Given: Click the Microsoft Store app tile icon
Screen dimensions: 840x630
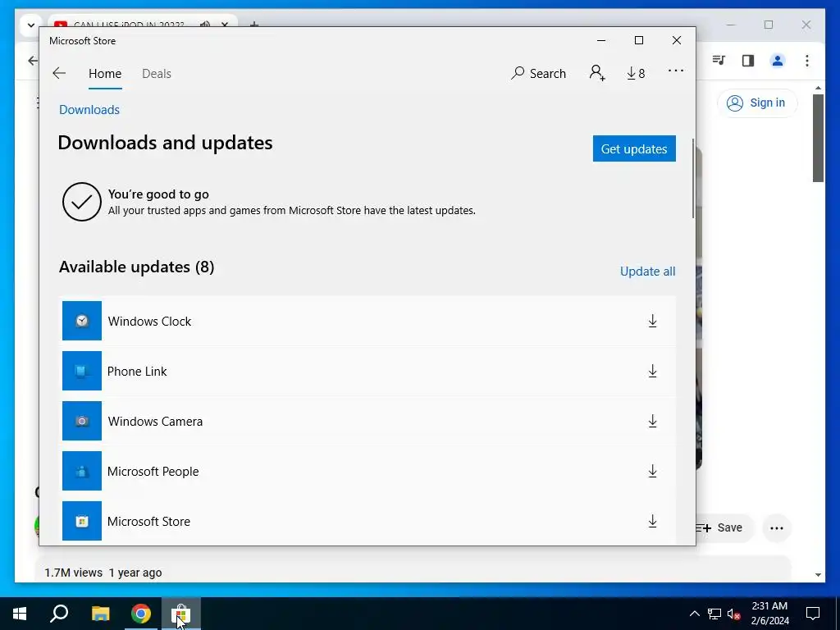Looking at the screenshot, I should [x=82, y=521].
